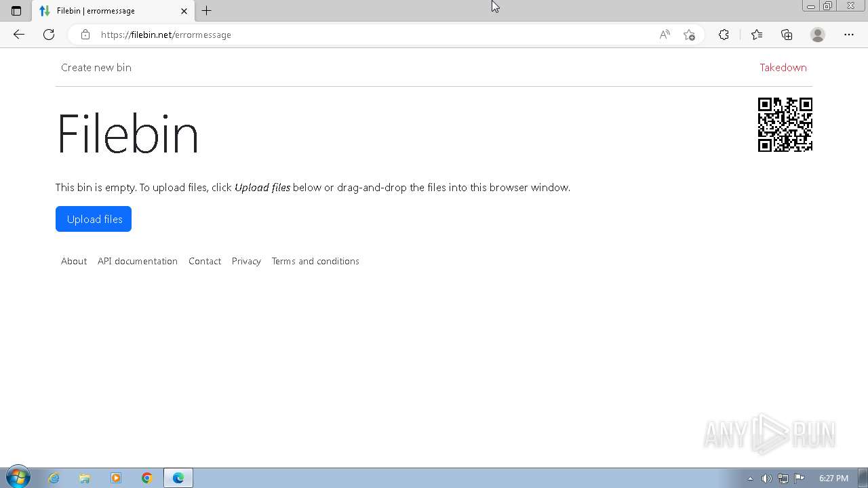Open the browser profile avatar
Screen dimensions: 868x488
pyautogui.click(x=818, y=35)
